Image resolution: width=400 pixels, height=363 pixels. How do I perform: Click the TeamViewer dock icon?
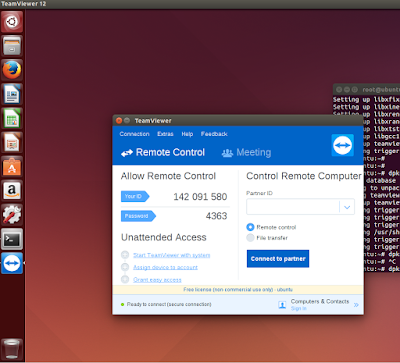(x=12, y=263)
